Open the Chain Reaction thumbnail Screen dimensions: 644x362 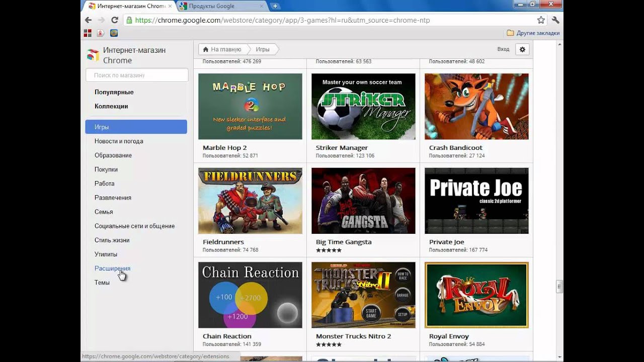250,295
